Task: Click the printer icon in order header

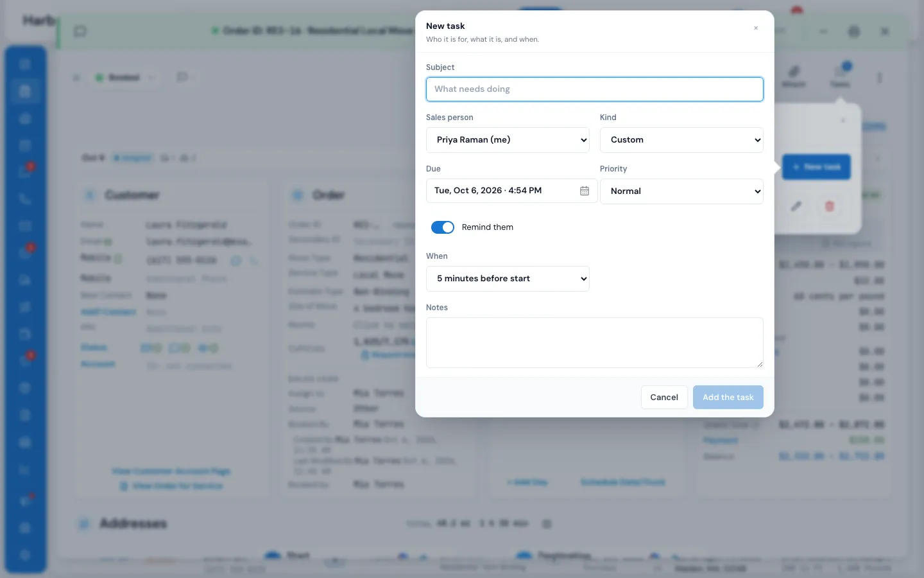Action: click(x=854, y=31)
